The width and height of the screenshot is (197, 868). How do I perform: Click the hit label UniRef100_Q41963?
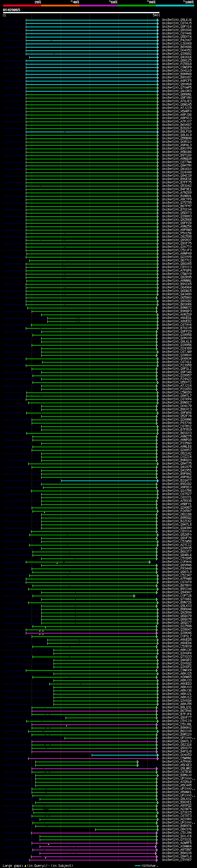[177, 91]
